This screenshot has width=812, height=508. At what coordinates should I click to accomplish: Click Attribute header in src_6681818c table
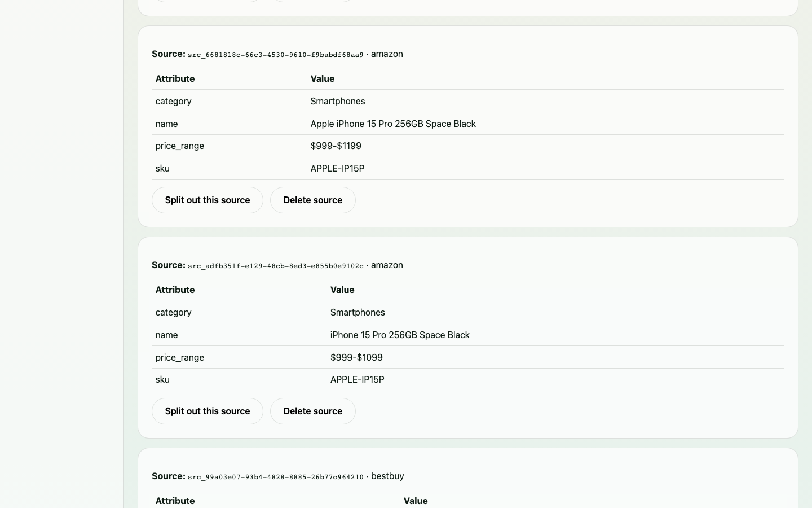tap(175, 78)
